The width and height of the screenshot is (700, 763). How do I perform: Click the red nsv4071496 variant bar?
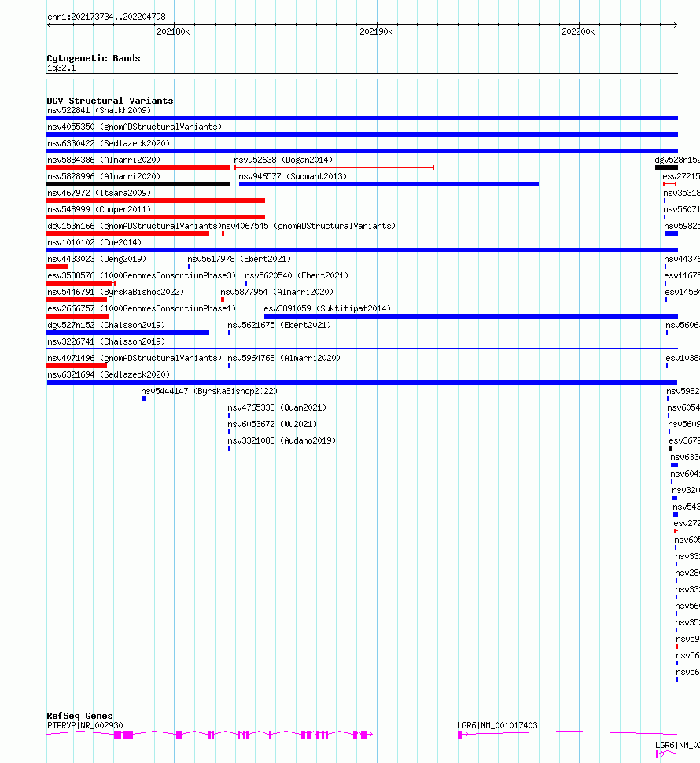click(77, 366)
